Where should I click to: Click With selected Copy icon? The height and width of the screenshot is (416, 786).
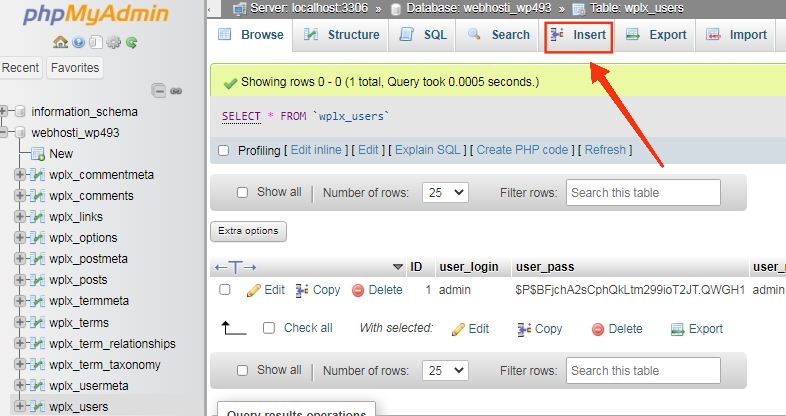[524, 329]
